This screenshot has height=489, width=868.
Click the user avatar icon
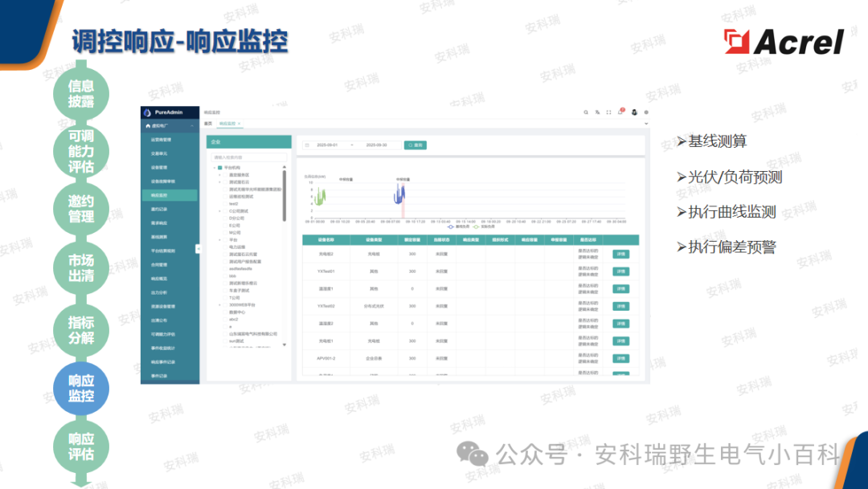[634, 112]
